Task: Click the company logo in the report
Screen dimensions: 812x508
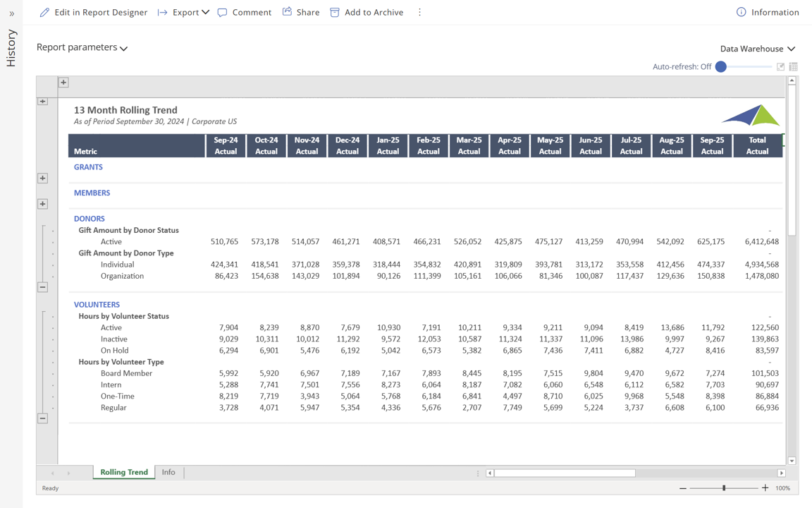Action: [x=751, y=115]
